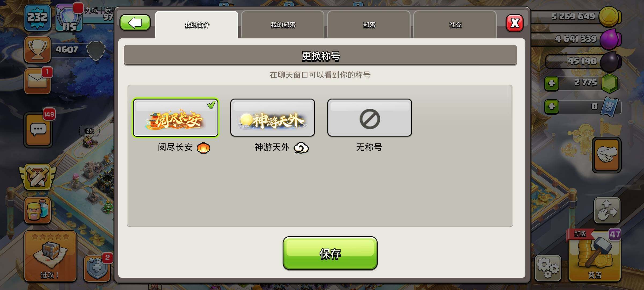Tap the layout edit hand icon
The width and height of the screenshot is (644, 290).
pyautogui.click(x=607, y=211)
